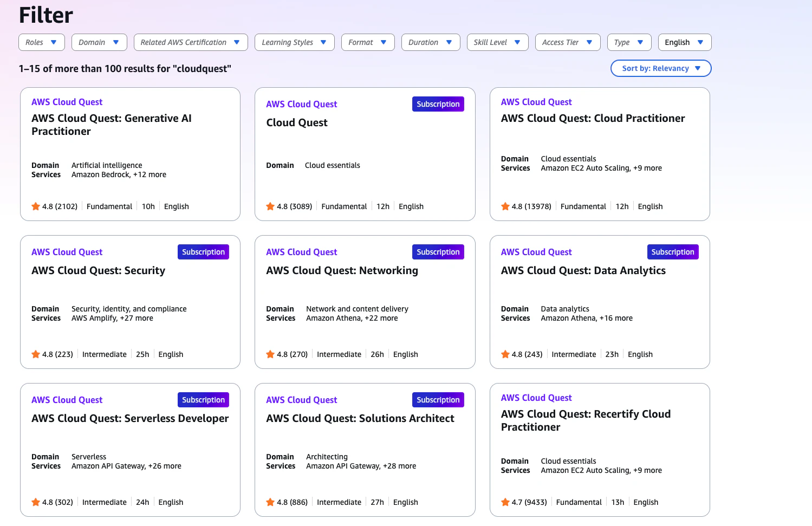Screen dimensions: 812x526
Task: Click 'Artificial intelligence' domain text
Action: [107, 165]
